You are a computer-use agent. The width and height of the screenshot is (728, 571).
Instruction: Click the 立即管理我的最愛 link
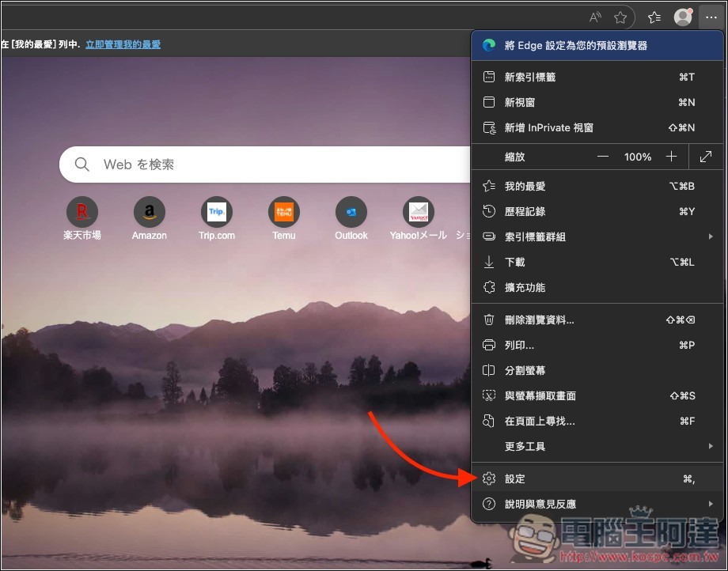(x=123, y=44)
